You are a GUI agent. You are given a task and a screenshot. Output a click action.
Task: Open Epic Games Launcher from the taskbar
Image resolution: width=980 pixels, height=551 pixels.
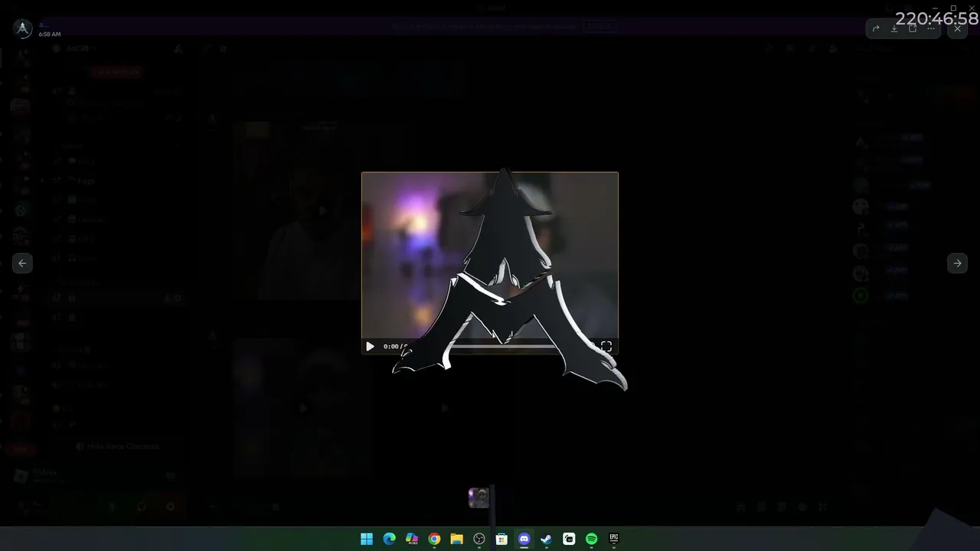click(613, 539)
